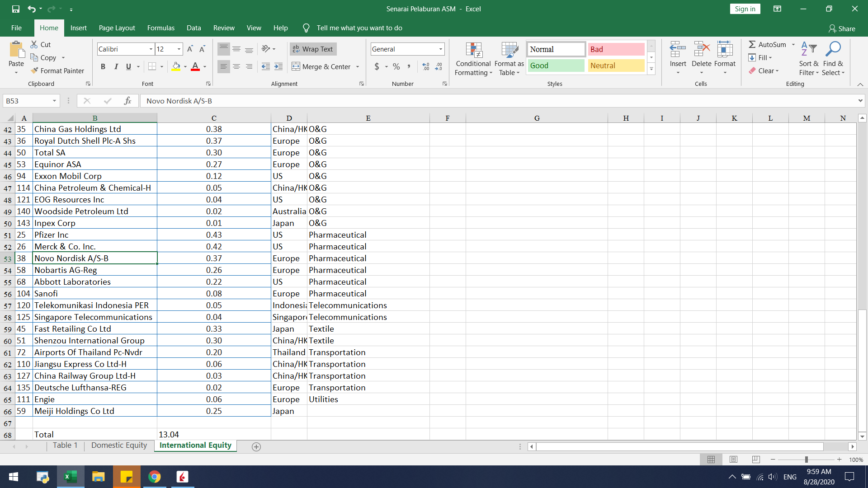Click Decrease Decimal icon
The image size is (868, 488).
439,66
